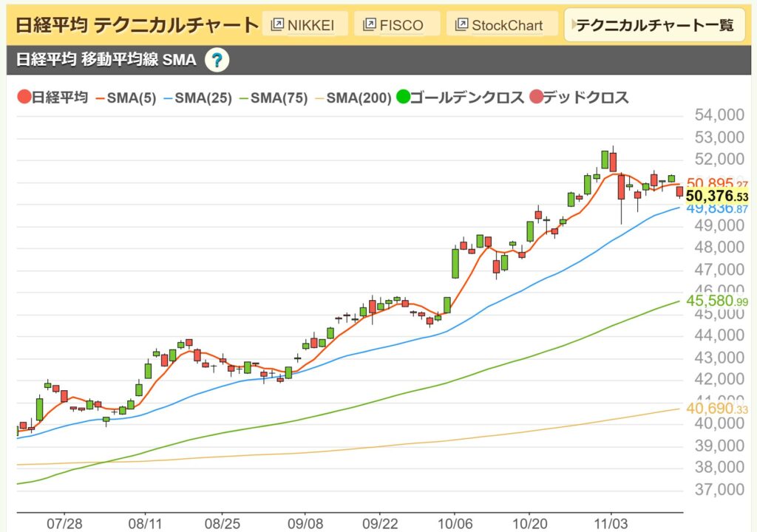Screen dimensions: 757x532
Task: Click the external-link icon beside FISCO
Action: [x=369, y=24]
